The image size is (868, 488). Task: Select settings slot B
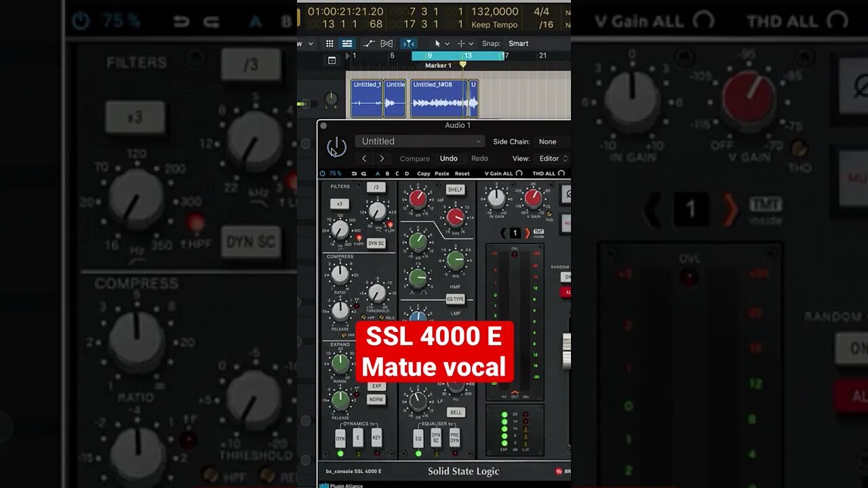[387, 174]
